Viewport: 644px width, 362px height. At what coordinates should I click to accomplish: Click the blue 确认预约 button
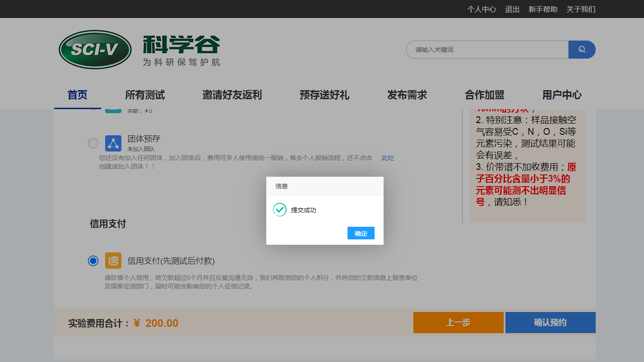550,323
